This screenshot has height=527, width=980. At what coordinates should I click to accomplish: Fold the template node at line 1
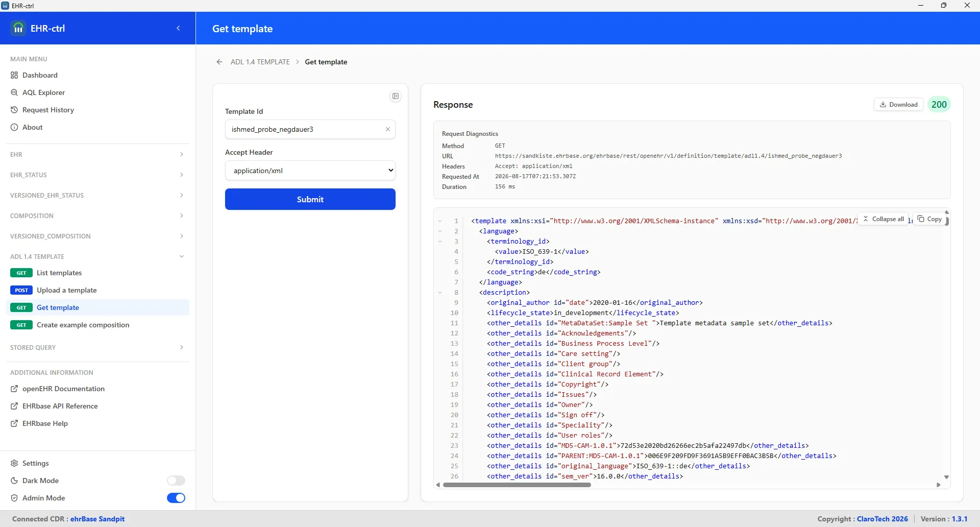pos(440,221)
